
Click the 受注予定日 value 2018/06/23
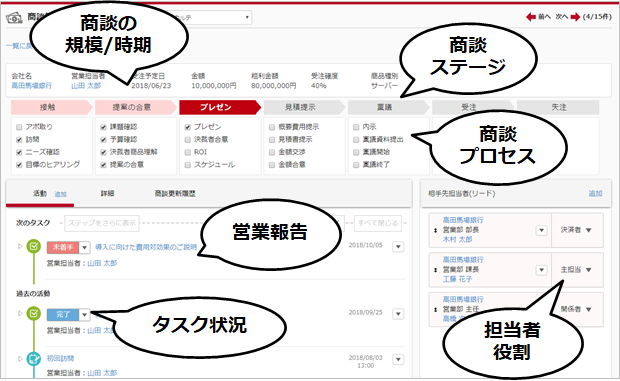[151, 86]
